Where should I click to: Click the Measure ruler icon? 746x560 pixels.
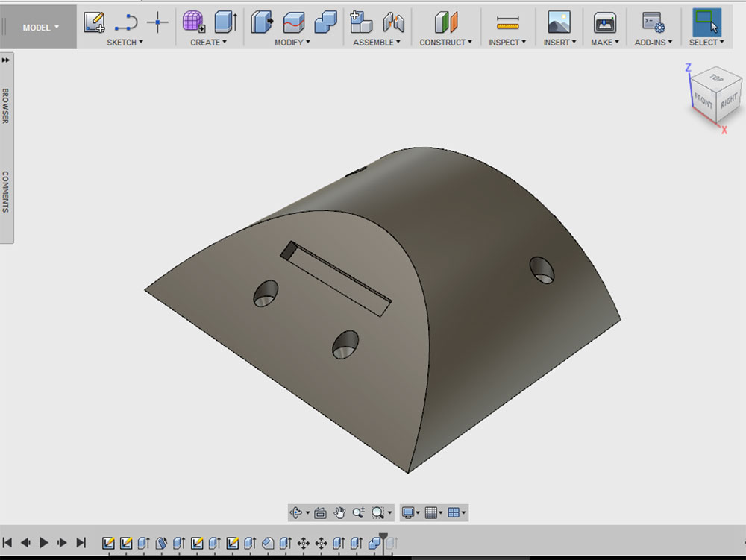click(x=507, y=22)
